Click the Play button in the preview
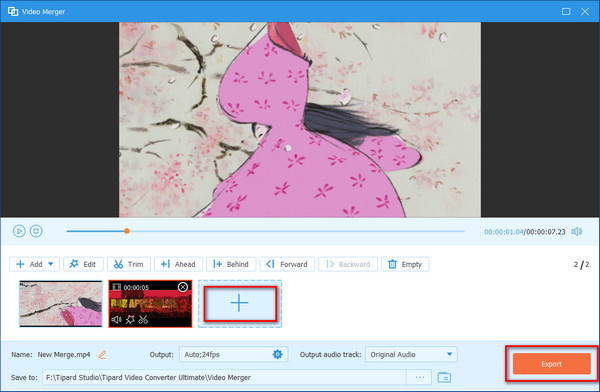Image resolution: width=600 pixels, height=392 pixels. [x=19, y=231]
